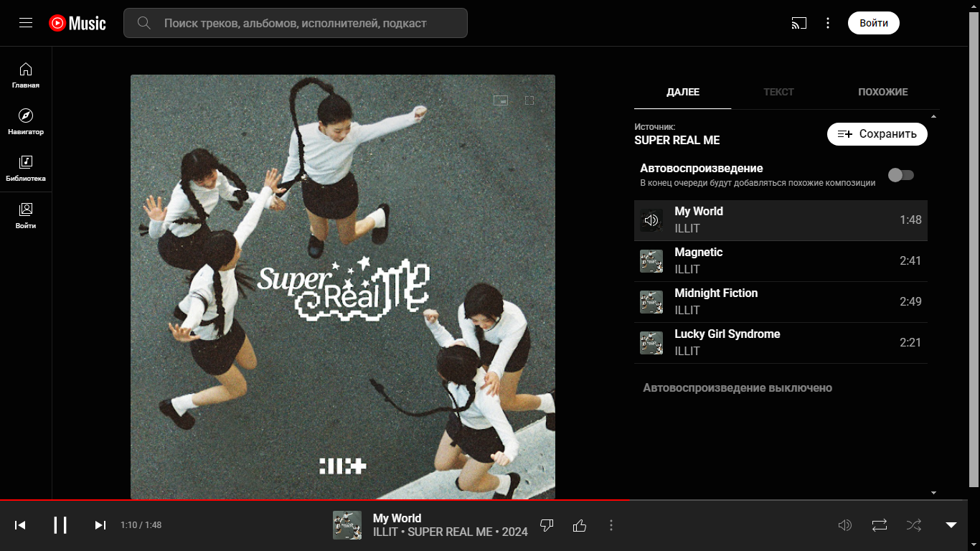The height and width of the screenshot is (551, 980).
Task: Click the red playback progress bar
Action: click(316, 499)
